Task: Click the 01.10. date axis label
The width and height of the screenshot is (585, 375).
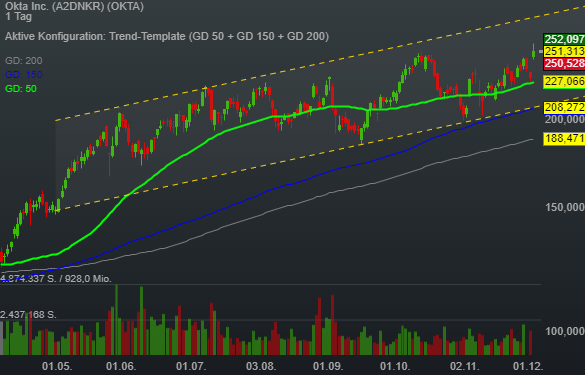Action: [x=395, y=366]
